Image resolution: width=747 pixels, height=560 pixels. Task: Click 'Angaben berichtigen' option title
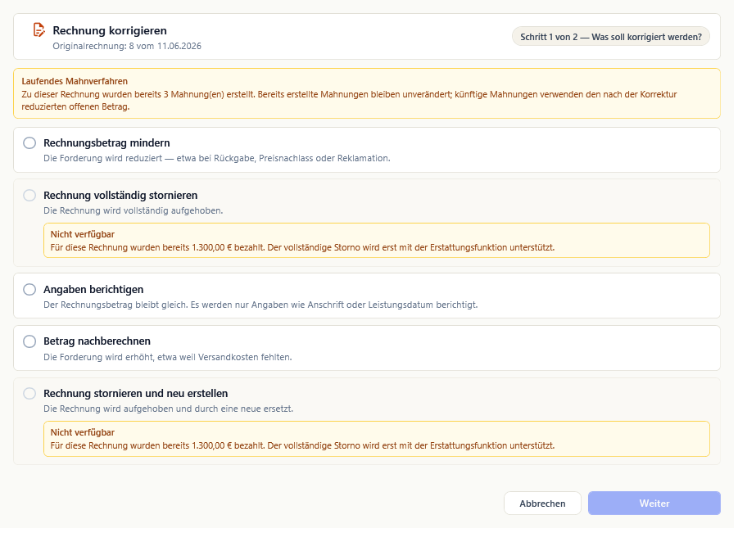tap(93, 290)
